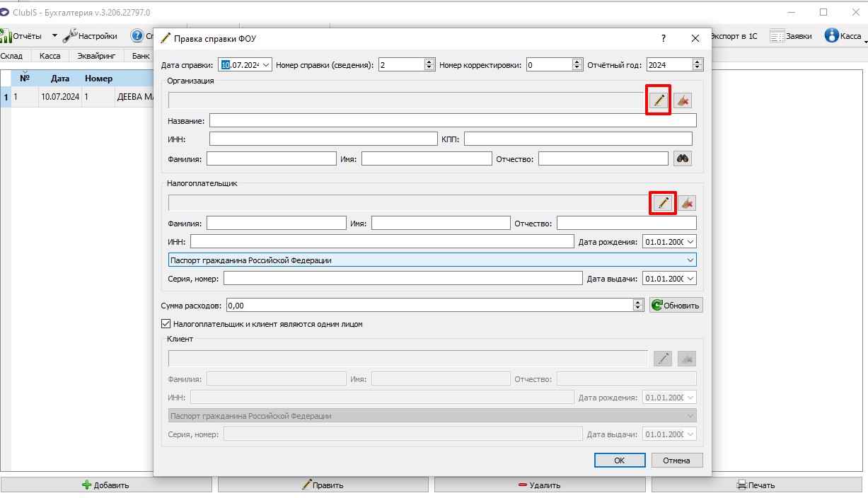Click the pencil edit icon in Налогоплательщик section
Viewport: 868px width, 498px height.
(x=663, y=204)
